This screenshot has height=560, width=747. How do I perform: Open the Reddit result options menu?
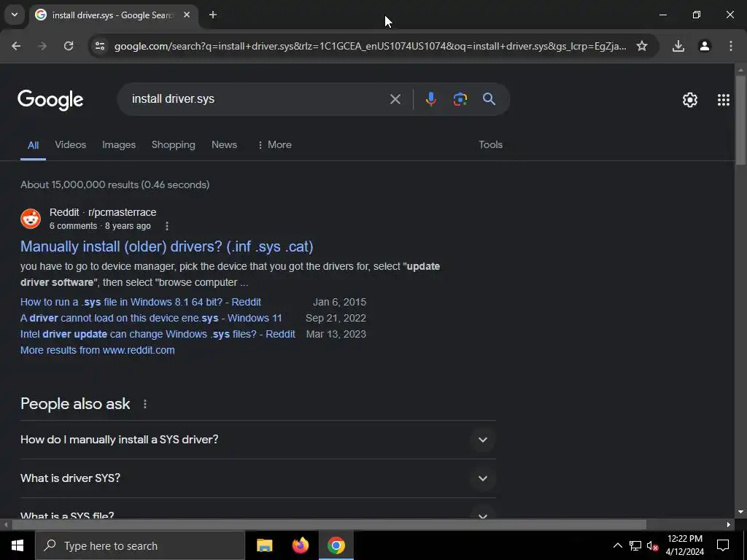click(167, 226)
